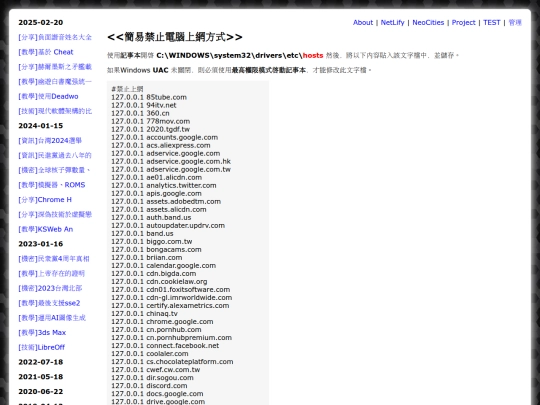Open the [機密] 全球核子彈數量 article
The image size is (540, 405).
(x=54, y=170)
